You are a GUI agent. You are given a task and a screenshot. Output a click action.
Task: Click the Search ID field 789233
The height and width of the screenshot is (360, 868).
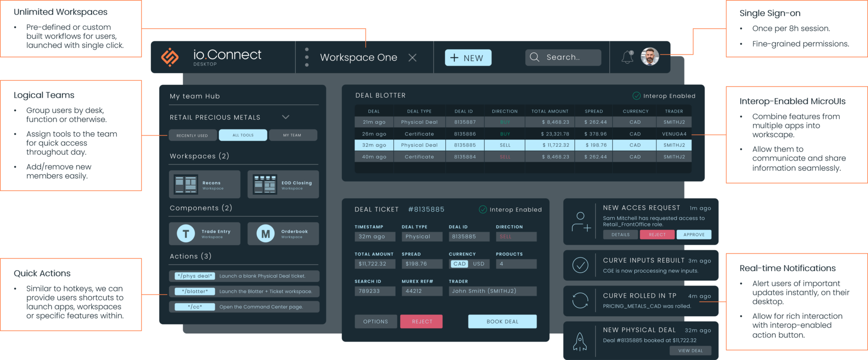pos(375,291)
